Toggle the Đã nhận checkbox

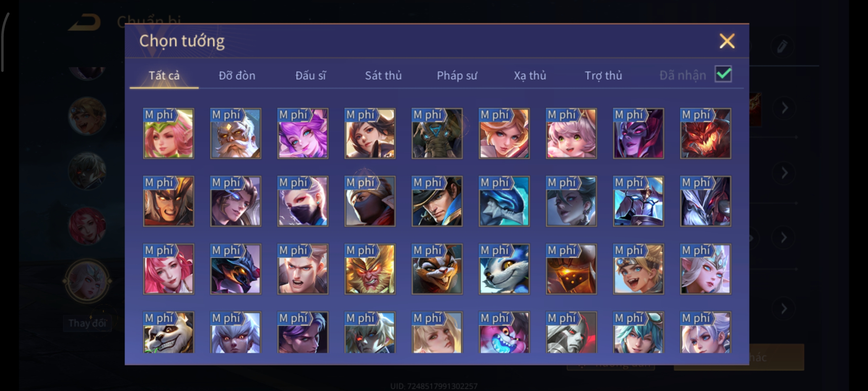click(723, 74)
